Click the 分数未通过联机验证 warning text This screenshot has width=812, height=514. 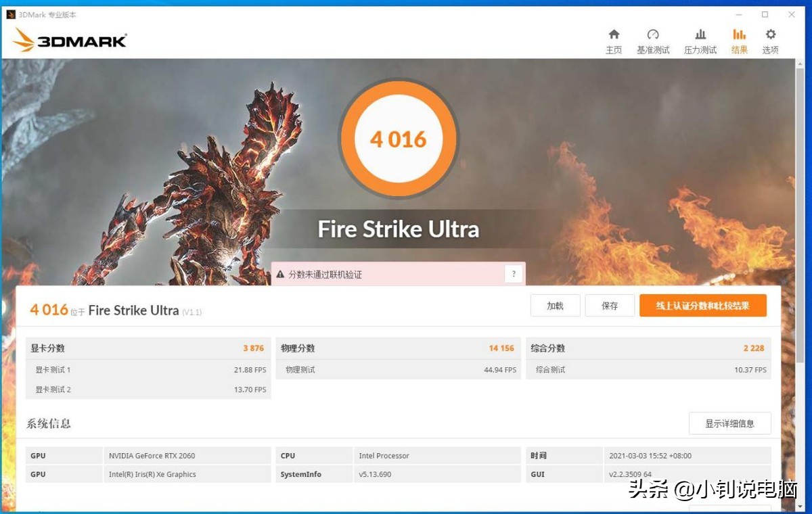click(325, 275)
